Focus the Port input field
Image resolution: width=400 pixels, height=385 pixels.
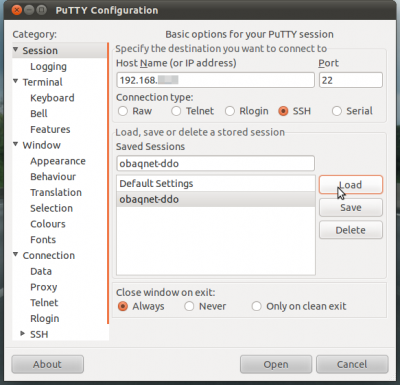click(x=351, y=80)
